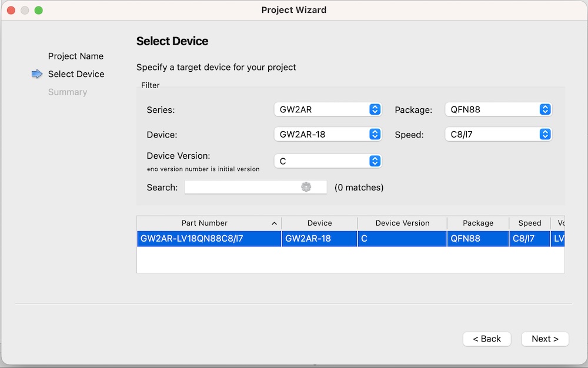Click the sort arrow in Part Number header
The image size is (588, 368).
pyautogui.click(x=274, y=223)
